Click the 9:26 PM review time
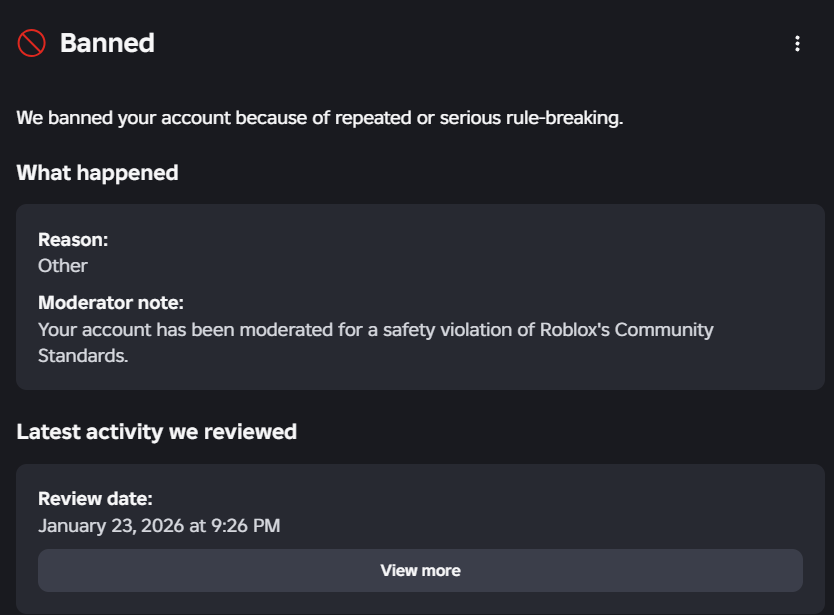834x615 pixels. coord(245,526)
